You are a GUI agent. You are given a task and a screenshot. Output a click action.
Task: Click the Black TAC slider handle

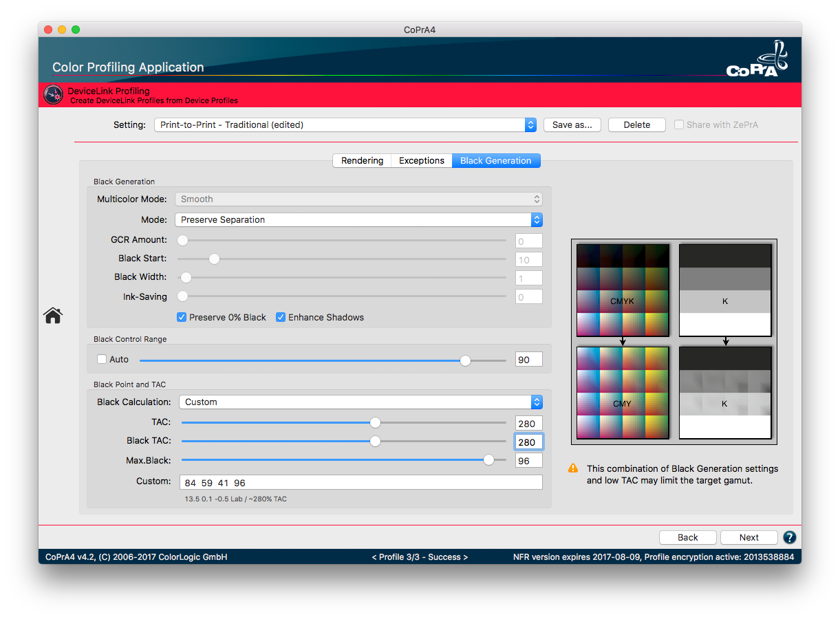coord(375,441)
